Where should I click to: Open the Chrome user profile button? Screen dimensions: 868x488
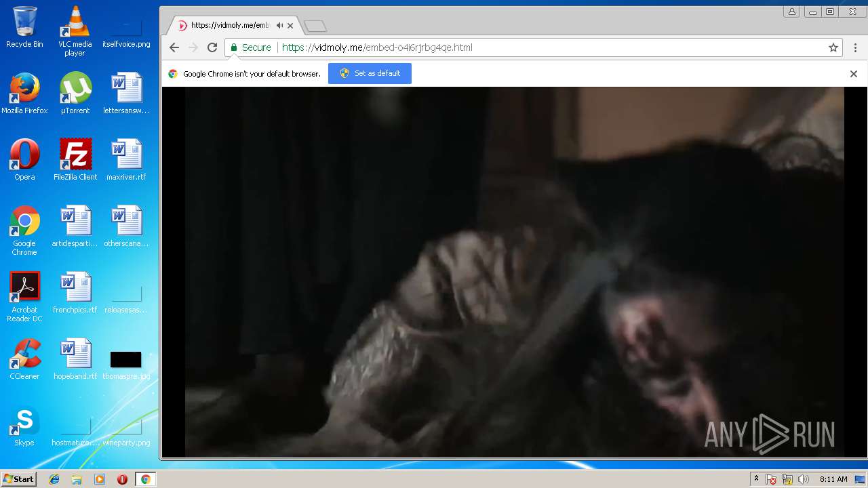pos(791,12)
